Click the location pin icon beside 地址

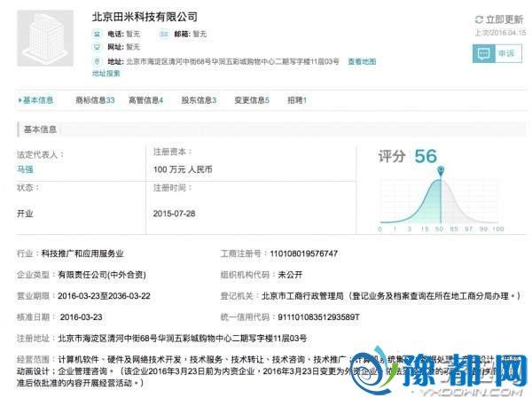coord(98,61)
